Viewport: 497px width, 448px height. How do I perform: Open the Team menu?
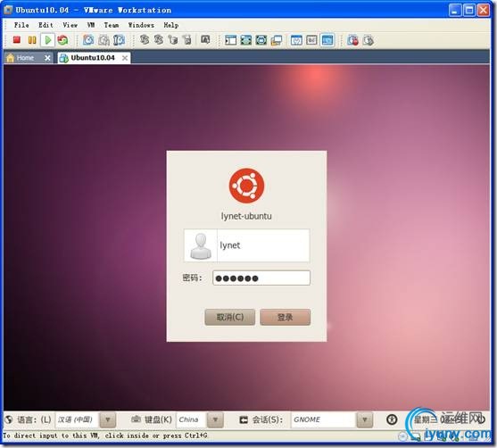click(x=112, y=25)
